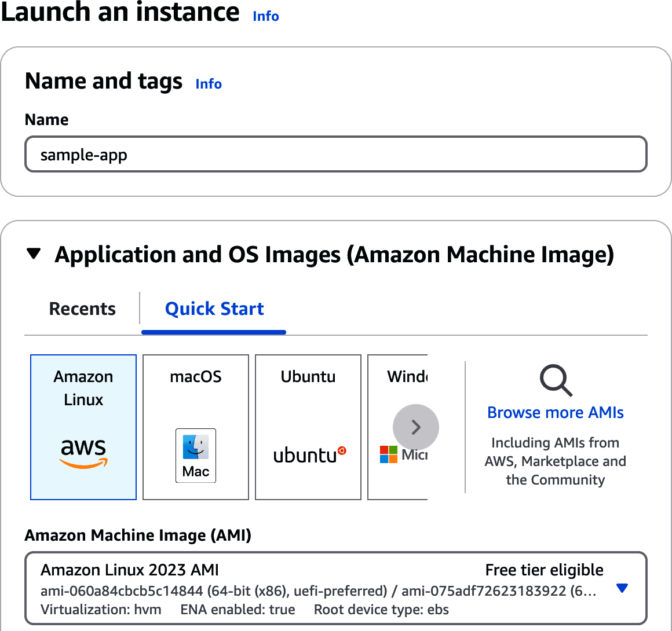672x631 pixels.
Task: Click the 'Launch an instance' page title
Action: click(120, 12)
